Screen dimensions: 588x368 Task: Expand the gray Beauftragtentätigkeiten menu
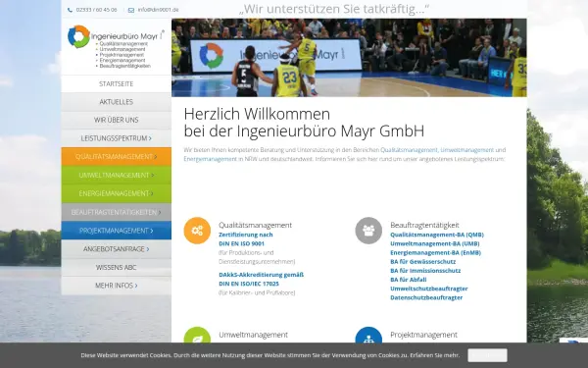117,212
